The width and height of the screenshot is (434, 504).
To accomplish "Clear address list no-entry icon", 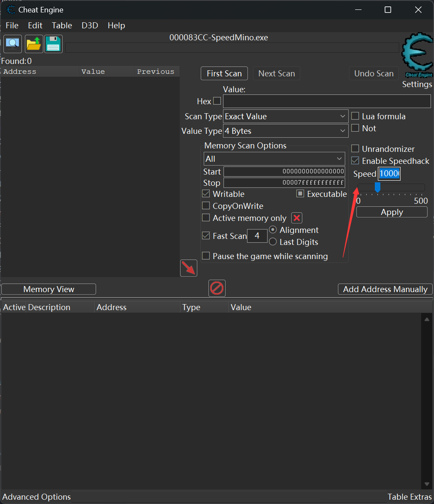I will [217, 288].
